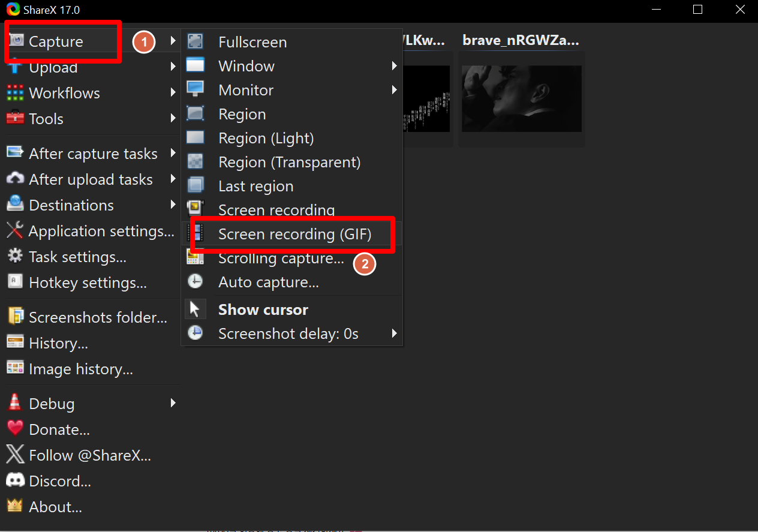Open the thumbnail with vertical white text
The width and height of the screenshot is (758, 532).
(426, 99)
